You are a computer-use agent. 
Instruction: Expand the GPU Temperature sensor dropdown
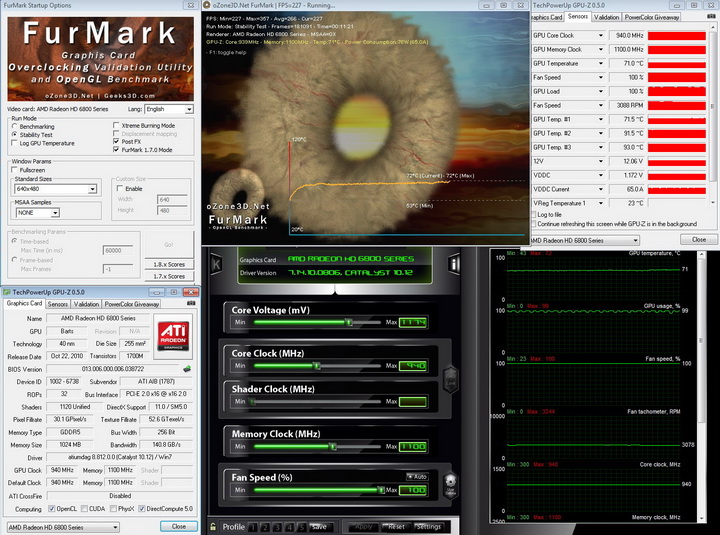point(600,63)
